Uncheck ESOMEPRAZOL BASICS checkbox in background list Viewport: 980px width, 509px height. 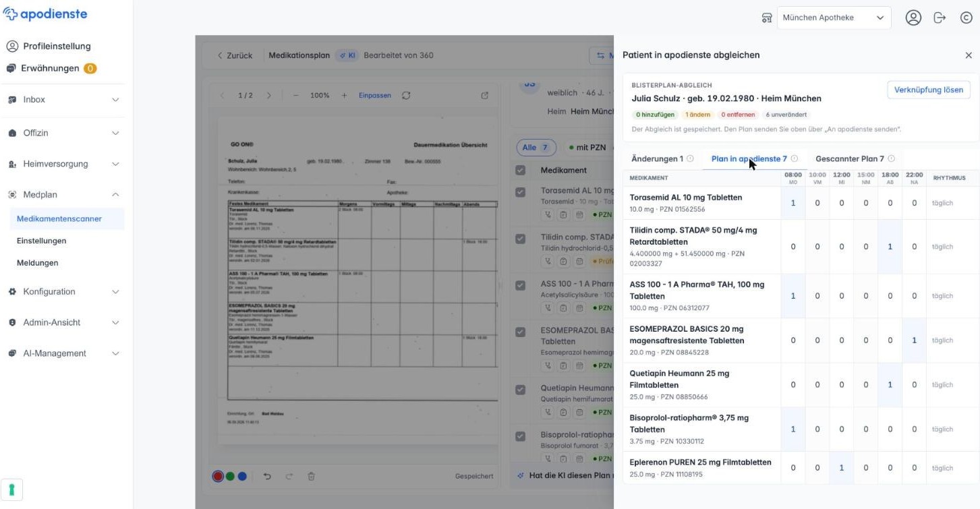click(520, 332)
